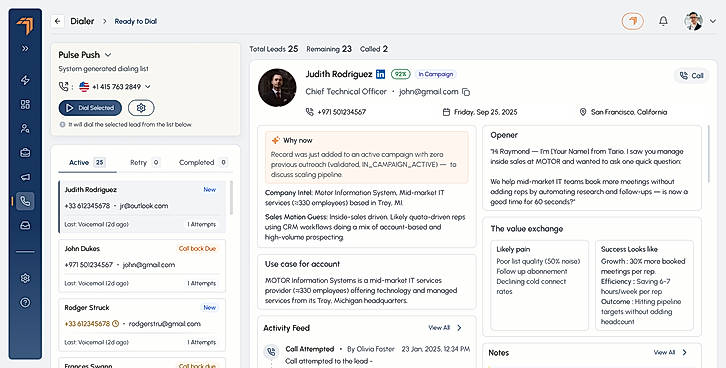
Task: Click the notification bell icon
Action: (x=663, y=21)
